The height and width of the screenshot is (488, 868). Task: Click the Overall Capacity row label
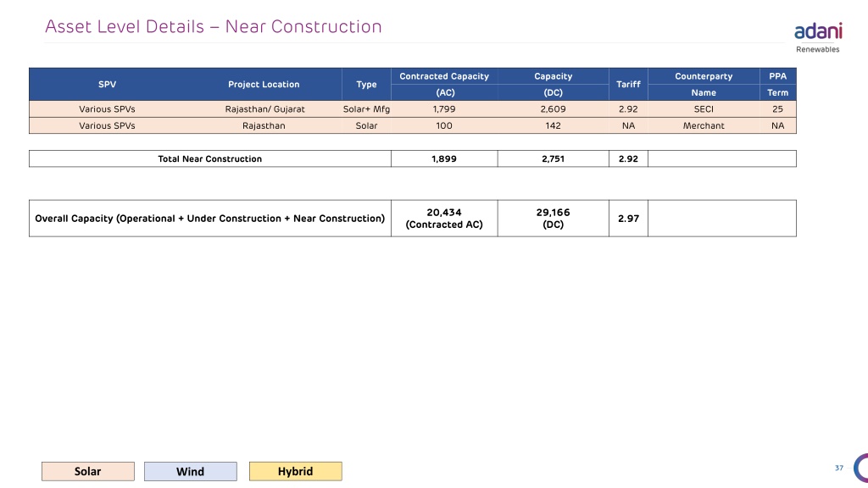(210, 219)
